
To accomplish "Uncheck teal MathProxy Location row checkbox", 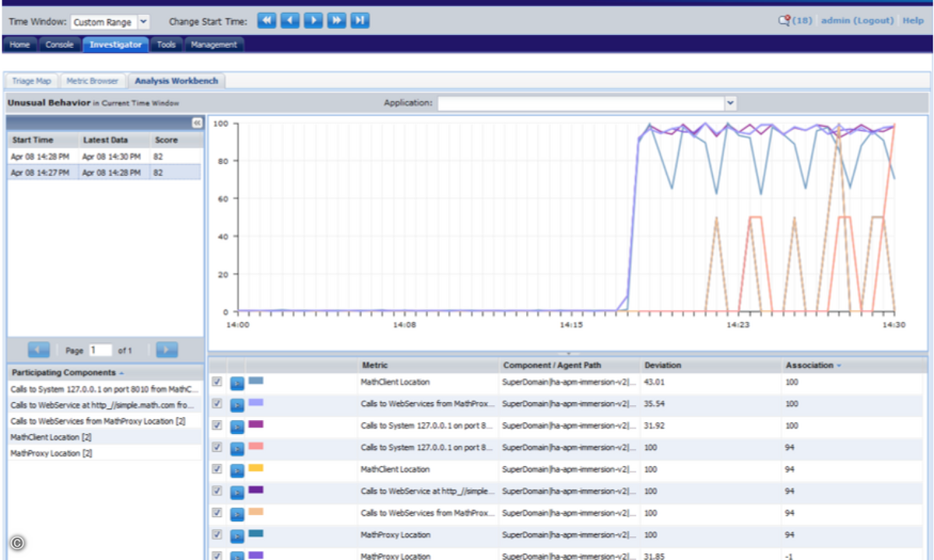I will [217, 534].
